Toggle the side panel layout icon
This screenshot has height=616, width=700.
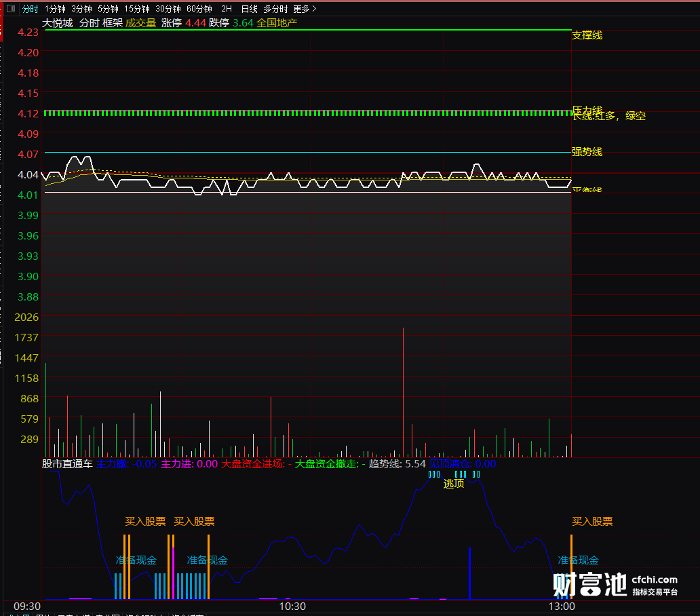11,9
